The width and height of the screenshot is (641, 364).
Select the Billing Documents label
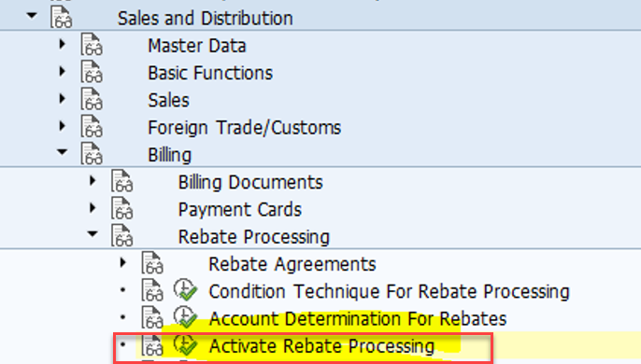click(x=250, y=183)
